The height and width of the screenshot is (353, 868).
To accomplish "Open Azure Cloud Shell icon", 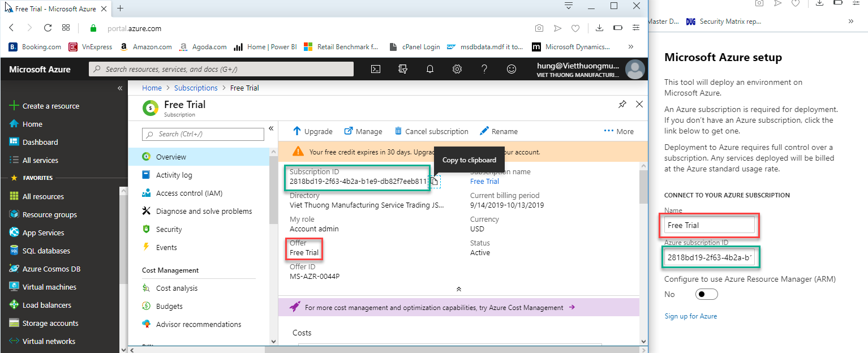I will pos(375,69).
